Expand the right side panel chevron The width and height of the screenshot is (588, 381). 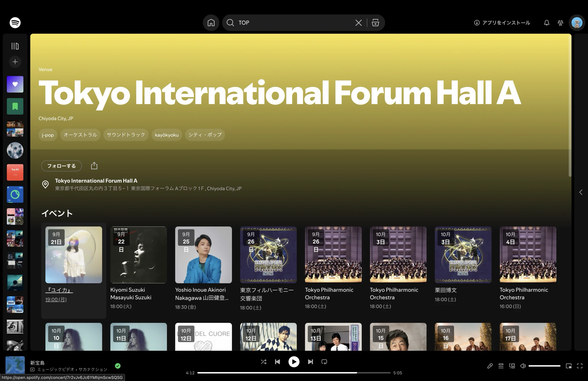[x=581, y=192]
